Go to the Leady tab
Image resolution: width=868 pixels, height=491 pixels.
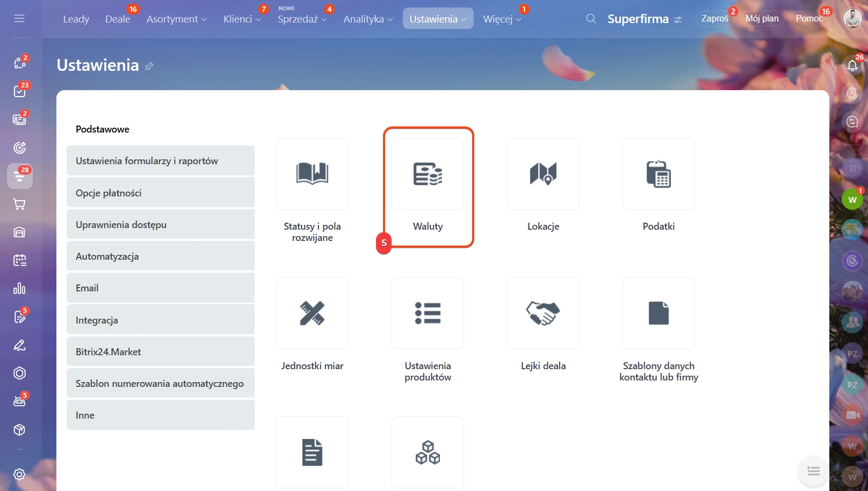(76, 19)
